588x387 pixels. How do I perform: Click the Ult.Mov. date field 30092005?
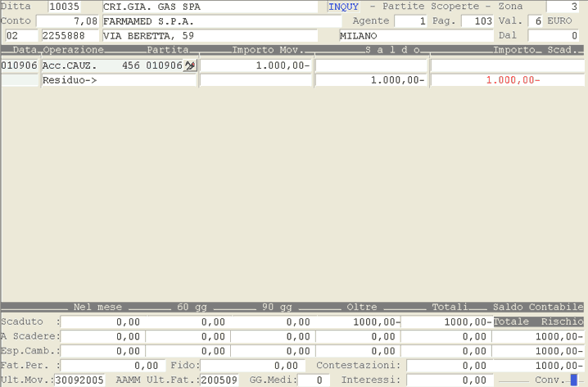80,380
